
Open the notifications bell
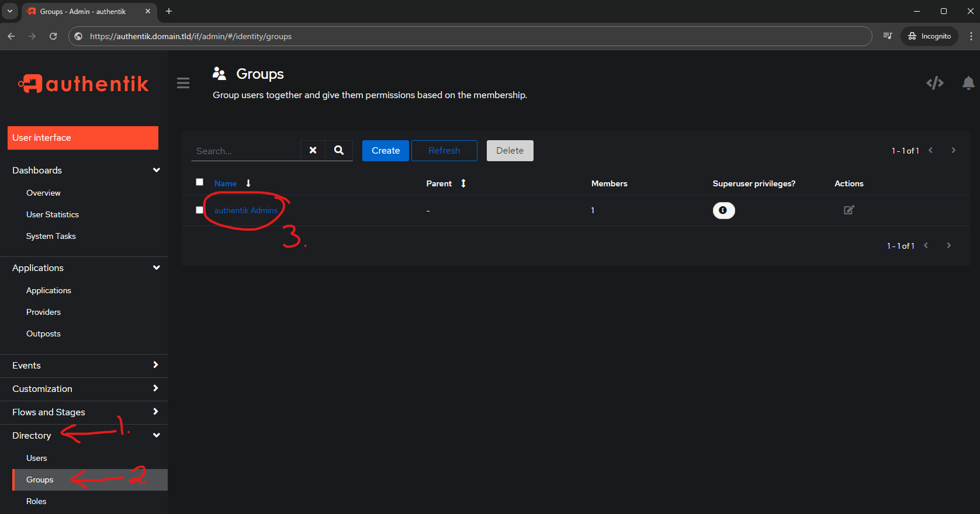(x=968, y=83)
